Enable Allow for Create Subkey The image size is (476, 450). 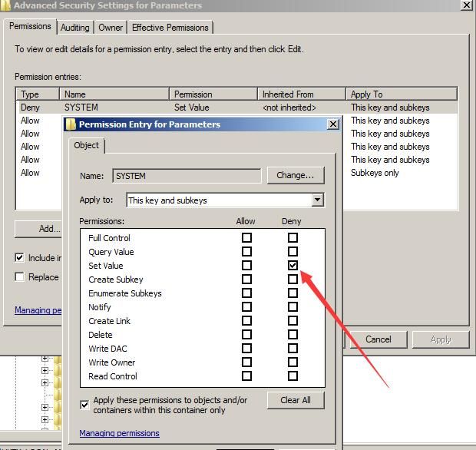(246, 279)
